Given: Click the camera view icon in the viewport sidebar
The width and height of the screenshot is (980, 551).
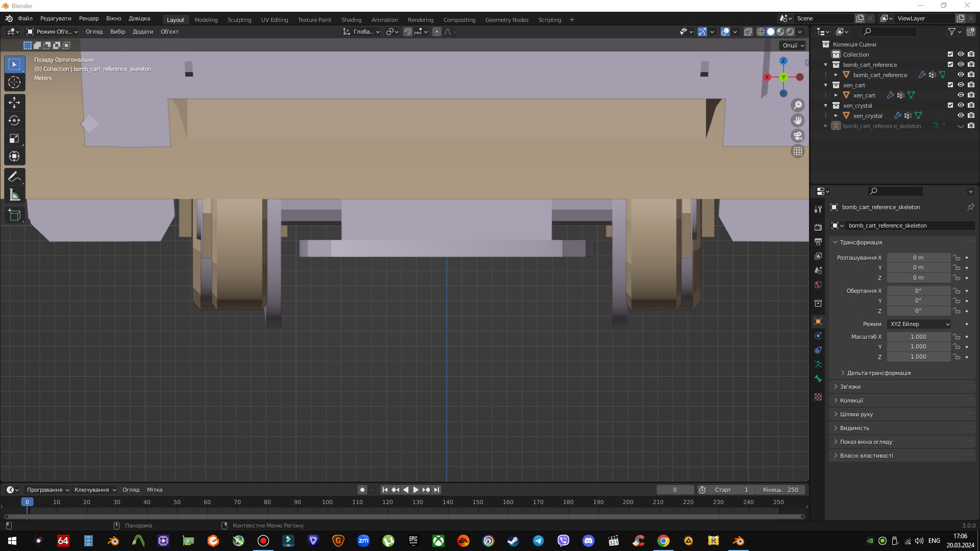Looking at the screenshot, I should pos(798,136).
